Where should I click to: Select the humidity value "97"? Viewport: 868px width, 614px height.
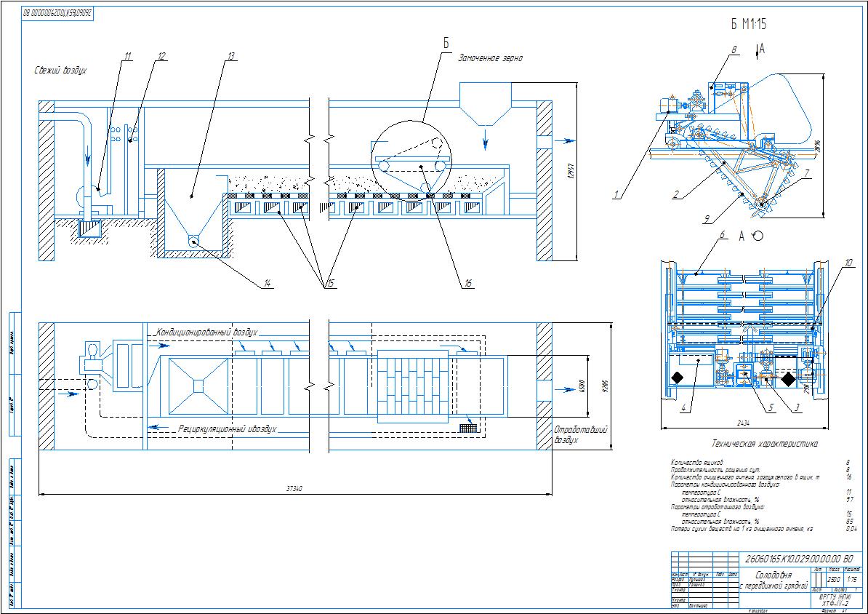(850, 499)
